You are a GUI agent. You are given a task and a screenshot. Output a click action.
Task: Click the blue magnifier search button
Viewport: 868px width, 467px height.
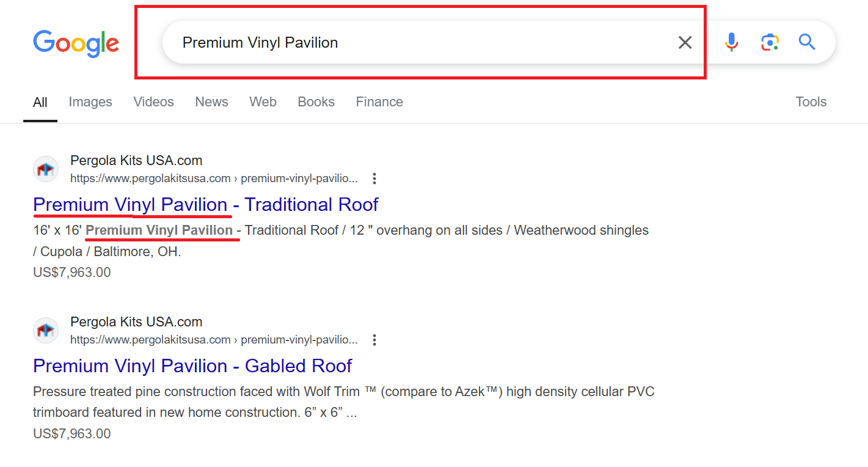click(807, 42)
